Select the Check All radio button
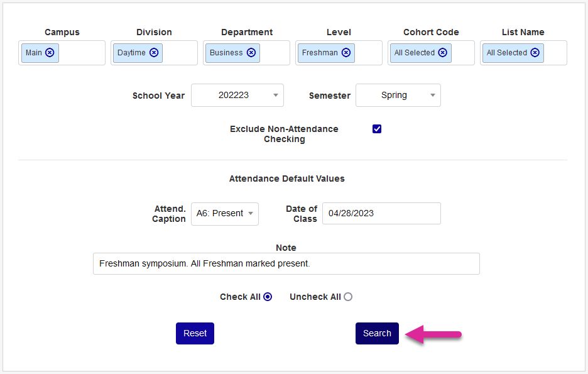588x374 pixels. pos(268,297)
